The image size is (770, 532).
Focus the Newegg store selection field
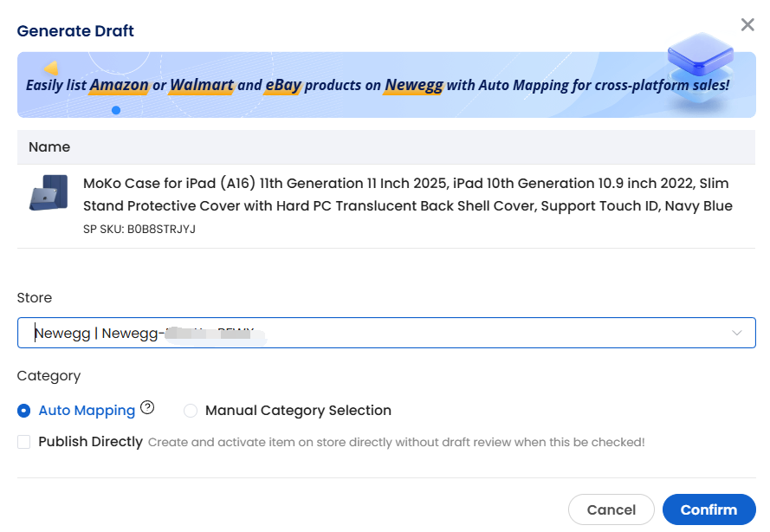(x=386, y=333)
